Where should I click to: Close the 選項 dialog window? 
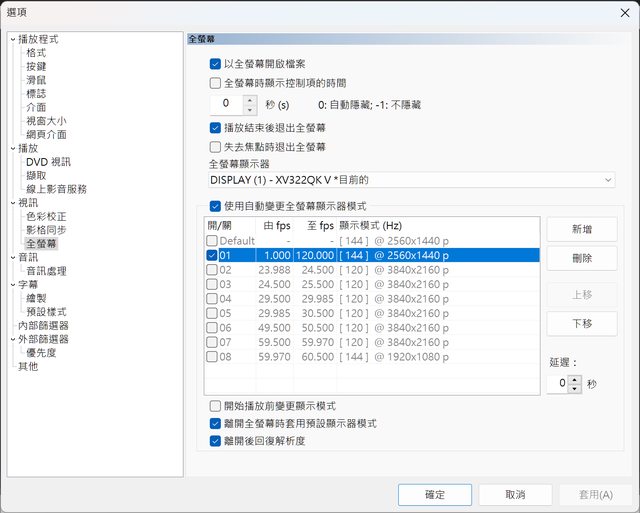click(620, 12)
